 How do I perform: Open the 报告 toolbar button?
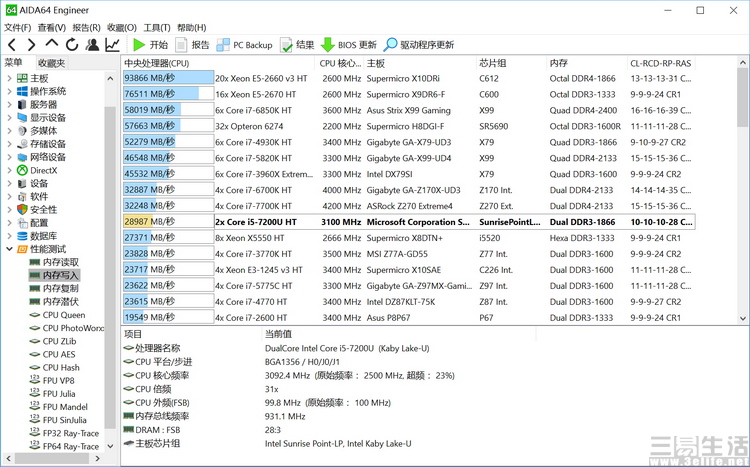[192, 45]
